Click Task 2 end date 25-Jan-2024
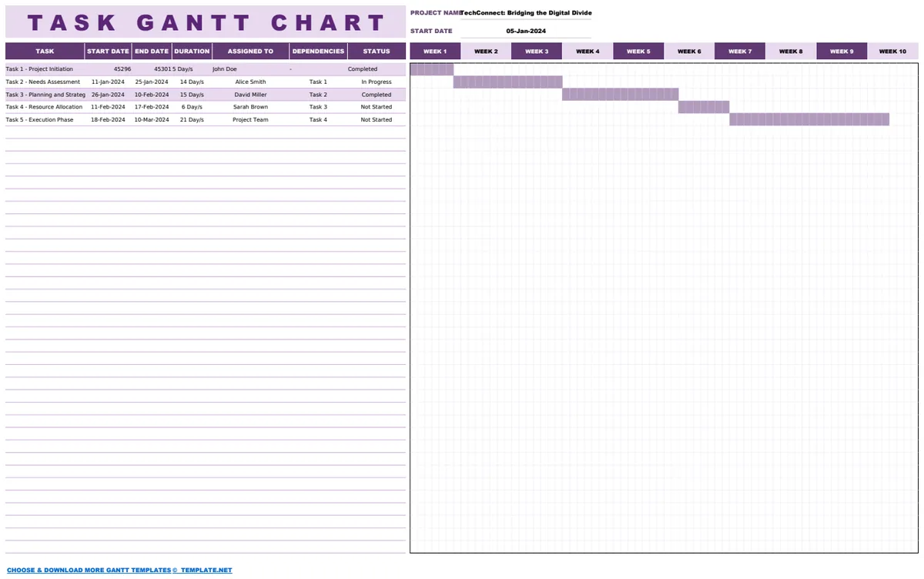 point(152,82)
